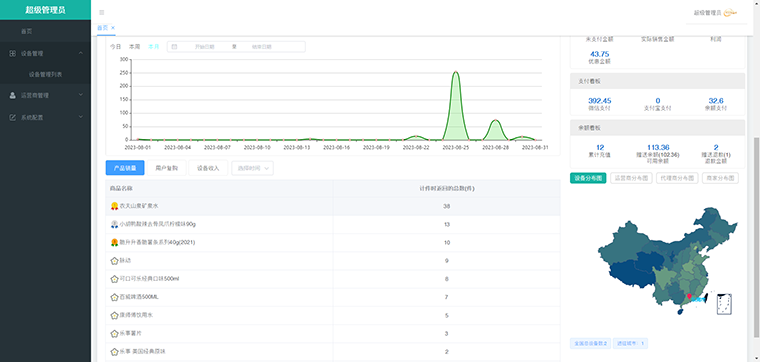Click the 支付看板 panel header

[657, 81]
